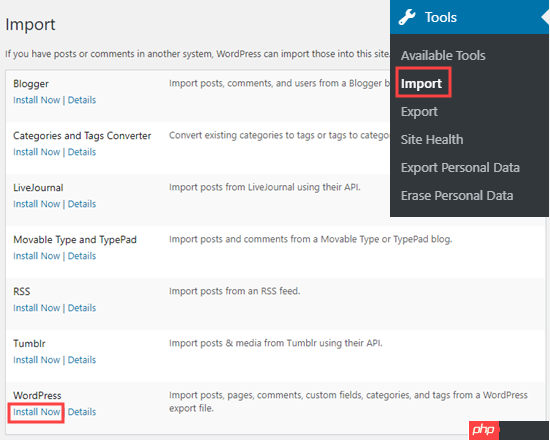550x440 pixels.
Task: View Details for the Blogger importer
Action: pos(82,100)
